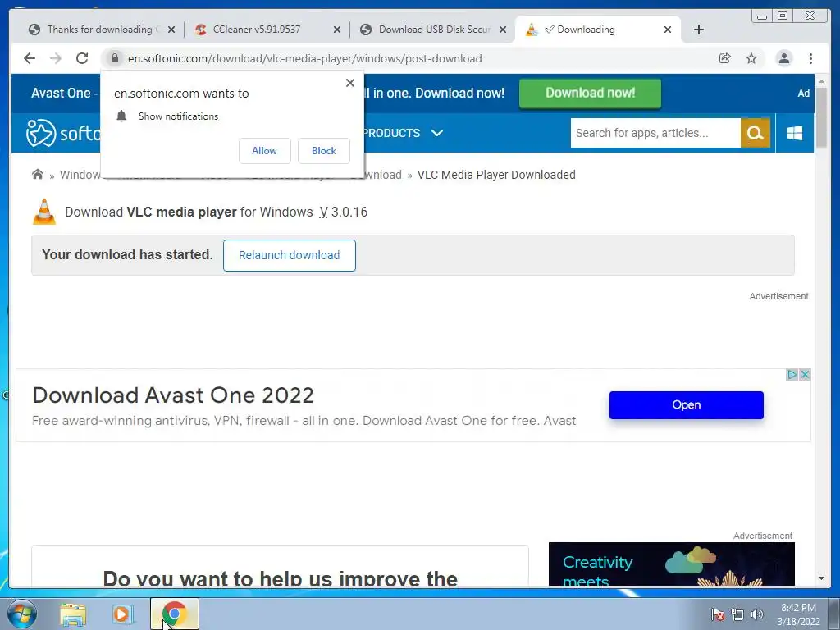The image size is (840, 630).
Task: Click the Windows breadcrumb link
Action: [80, 175]
